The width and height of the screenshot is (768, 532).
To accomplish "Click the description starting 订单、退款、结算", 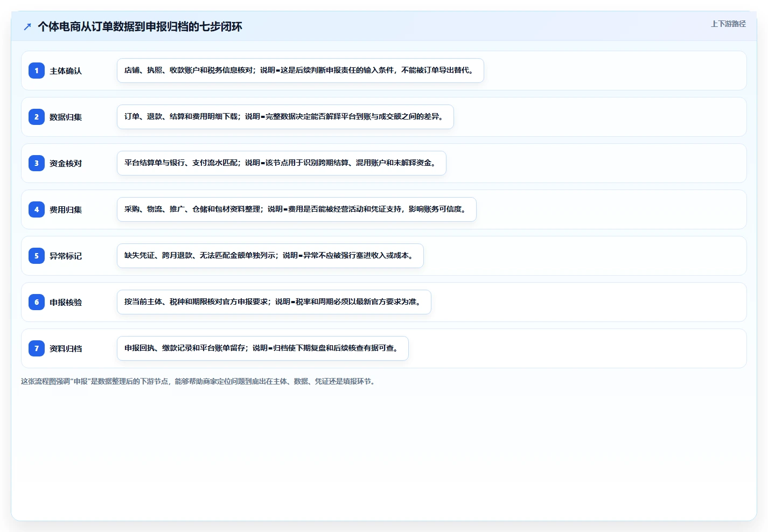I will [x=285, y=117].
